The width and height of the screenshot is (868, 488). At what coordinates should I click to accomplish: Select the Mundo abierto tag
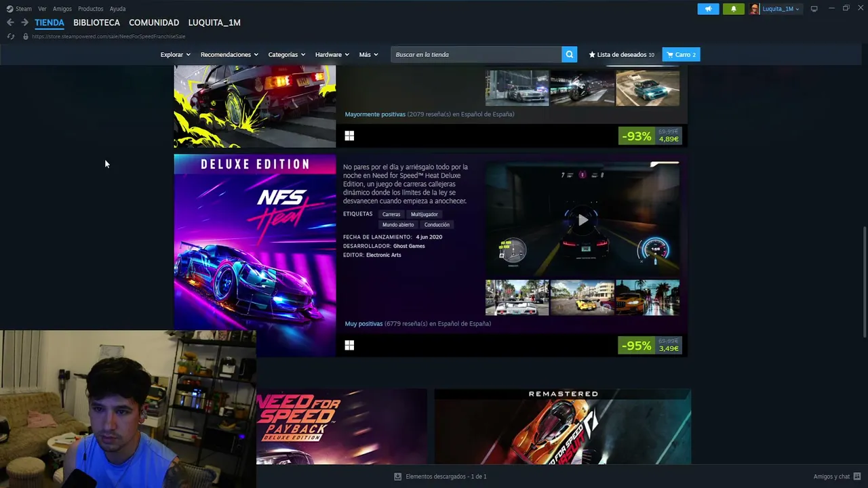tap(398, 224)
